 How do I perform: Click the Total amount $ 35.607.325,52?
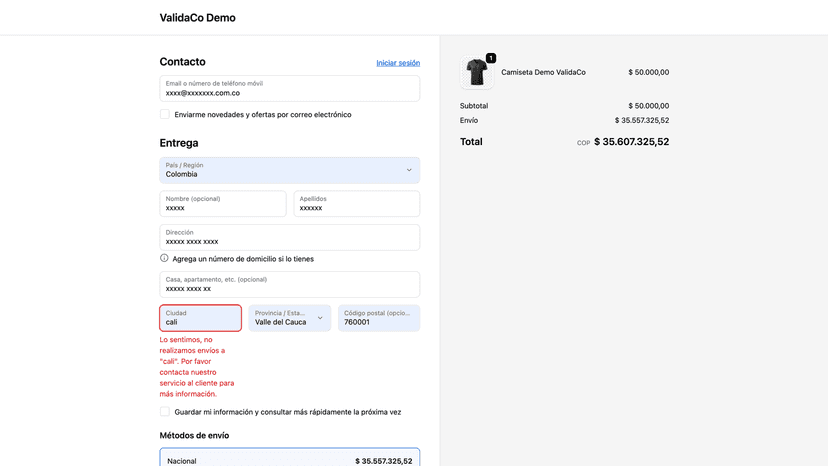click(632, 142)
